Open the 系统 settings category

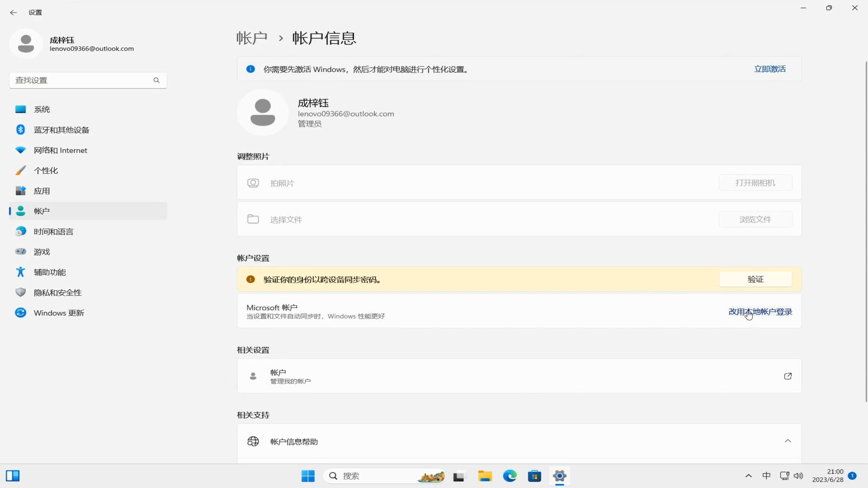(42, 109)
